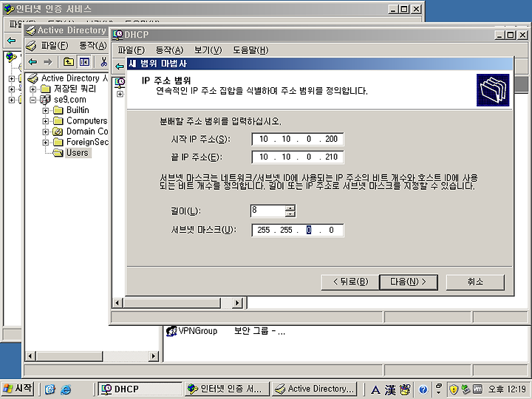532x399 pixels.
Task: Click Active Directory up-one-level folder icon
Action: (x=69, y=62)
